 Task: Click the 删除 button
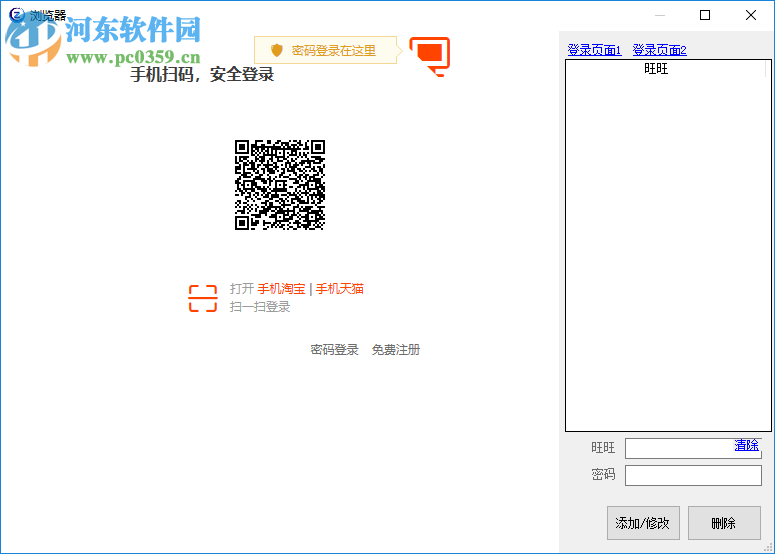724,523
